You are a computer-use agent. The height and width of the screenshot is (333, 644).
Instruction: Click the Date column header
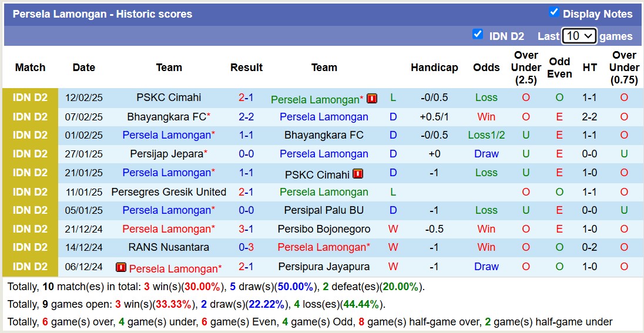tap(84, 68)
